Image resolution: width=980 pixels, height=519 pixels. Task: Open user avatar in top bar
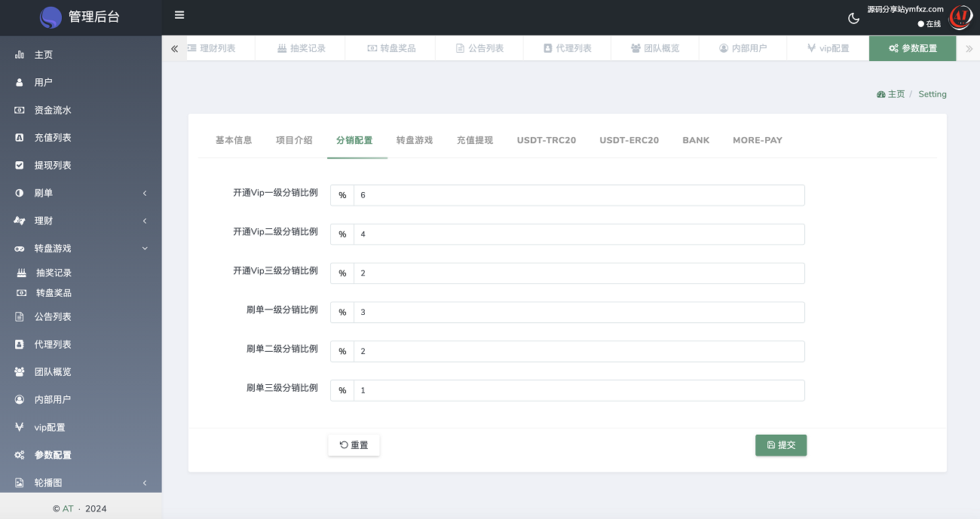pos(960,17)
